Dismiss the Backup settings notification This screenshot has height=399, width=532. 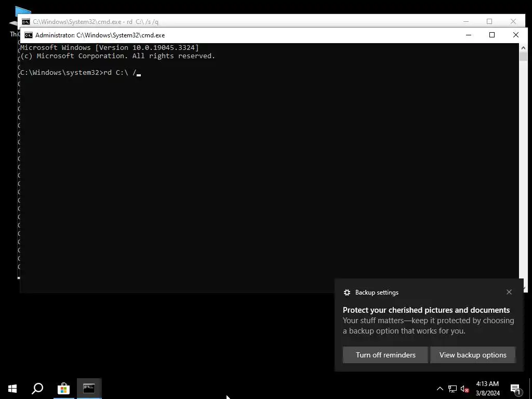(x=509, y=292)
